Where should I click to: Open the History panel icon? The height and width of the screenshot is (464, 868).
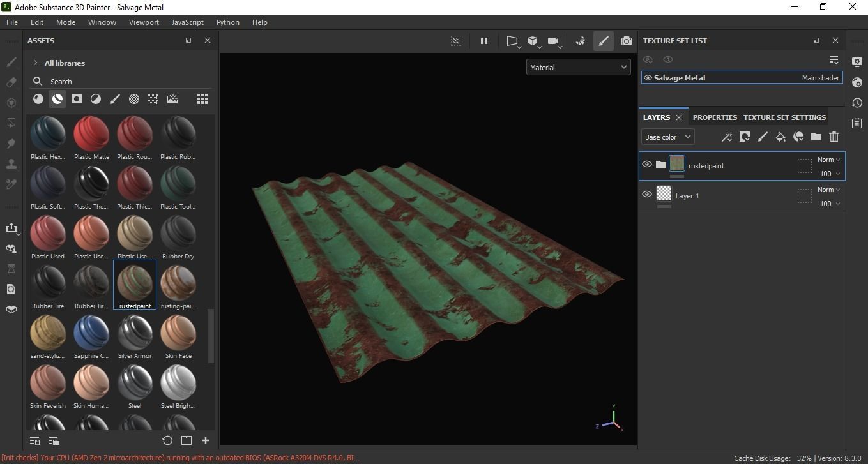point(857,103)
